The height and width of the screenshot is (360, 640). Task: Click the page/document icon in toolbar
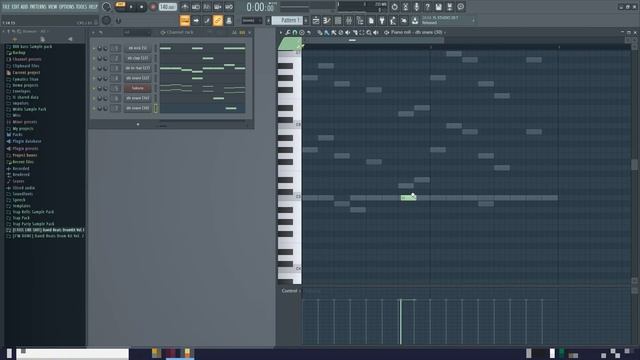pos(371,20)
